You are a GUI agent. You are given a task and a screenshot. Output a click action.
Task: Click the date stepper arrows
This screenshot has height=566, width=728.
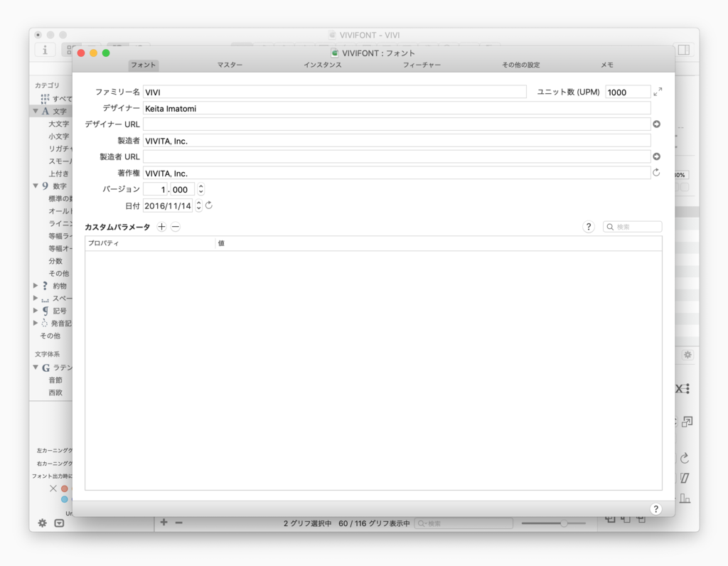pyautogui.click(x=198, y=205)
